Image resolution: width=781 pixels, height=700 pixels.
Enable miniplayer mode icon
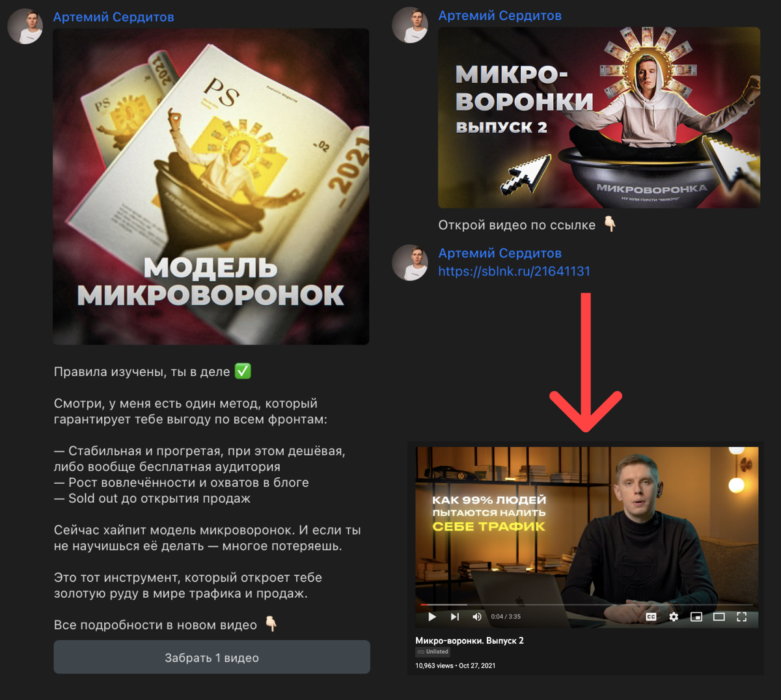click(696, 617)
